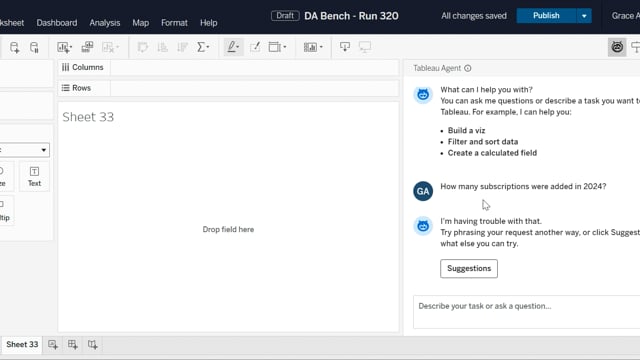Click the Swap Rows and Columns icon
Viewport: 640px width, 360px height.
tap(142, 47)
